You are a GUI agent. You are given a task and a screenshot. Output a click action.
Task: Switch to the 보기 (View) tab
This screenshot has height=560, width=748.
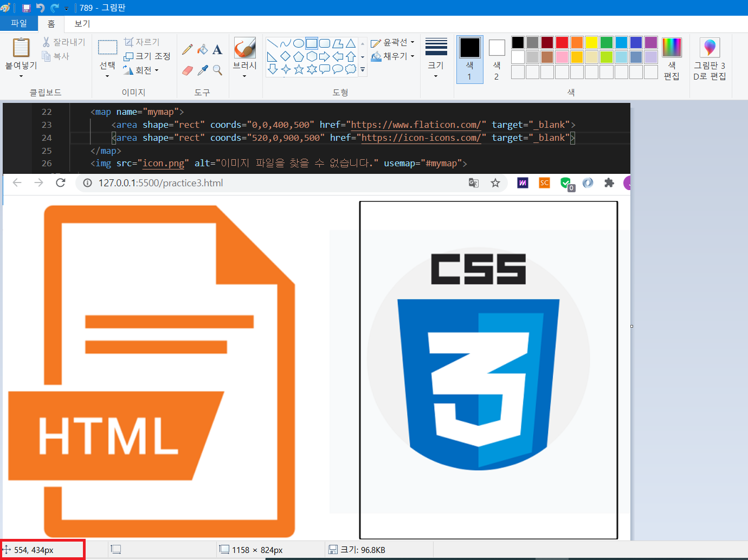[82, 23]
